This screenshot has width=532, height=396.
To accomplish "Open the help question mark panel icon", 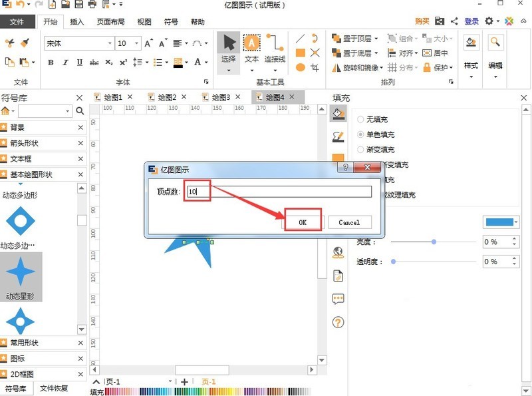I will [338, 322].
